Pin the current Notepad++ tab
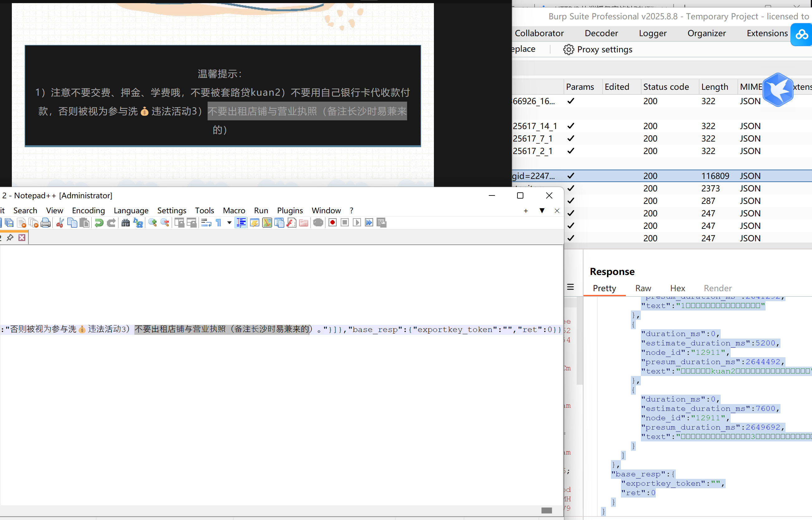The height and width of the screenshot is (520, 812). point(10,238)
